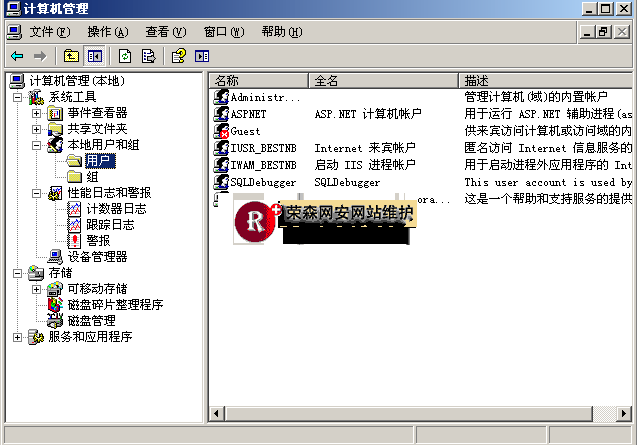Select the Administrator user account
The height and width of the screenshot is (445, 637).
click(x=264, y=98)
